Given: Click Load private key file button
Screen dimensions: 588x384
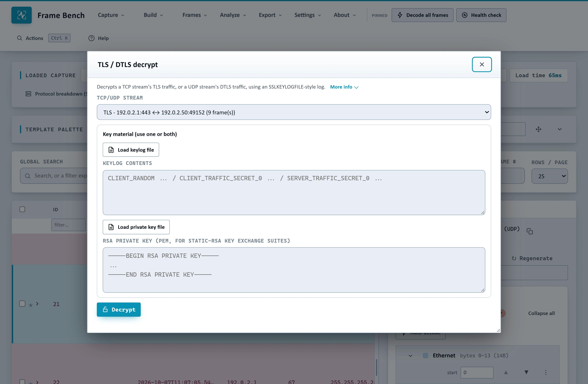Looking at the screenshot, I should click(136, 227).
